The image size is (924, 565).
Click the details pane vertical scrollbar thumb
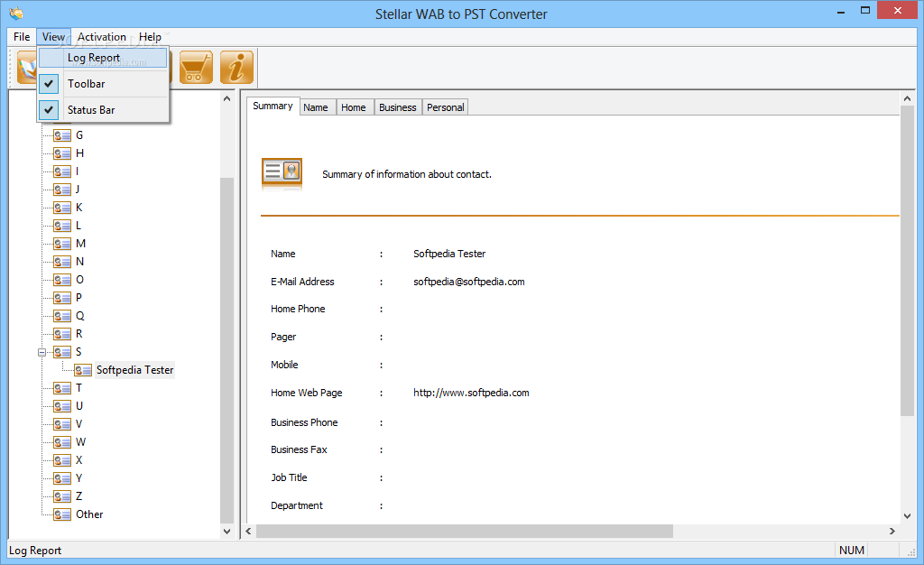coord(907,261)
